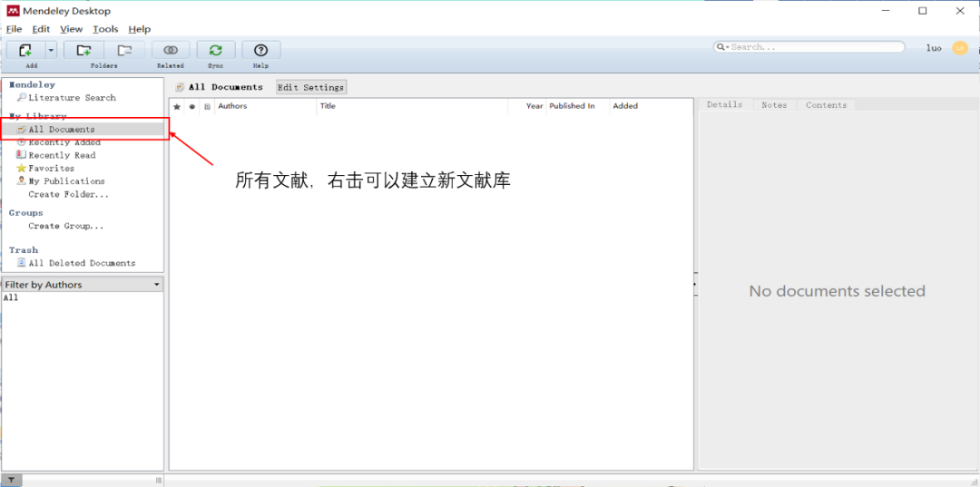Collapse the details panel splitter handle
Viewport: 980px width, 487px height.
click(x=696, y=285)
